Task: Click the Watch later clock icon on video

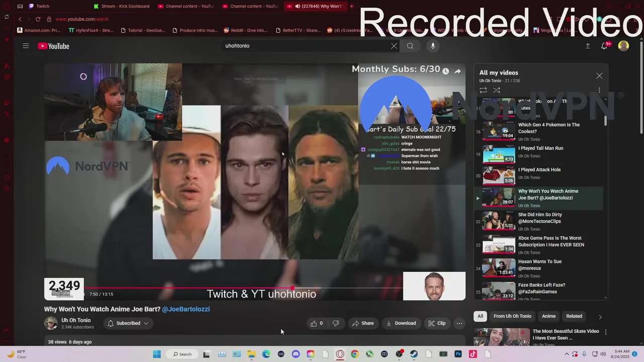Action: (x=445, y=71)
